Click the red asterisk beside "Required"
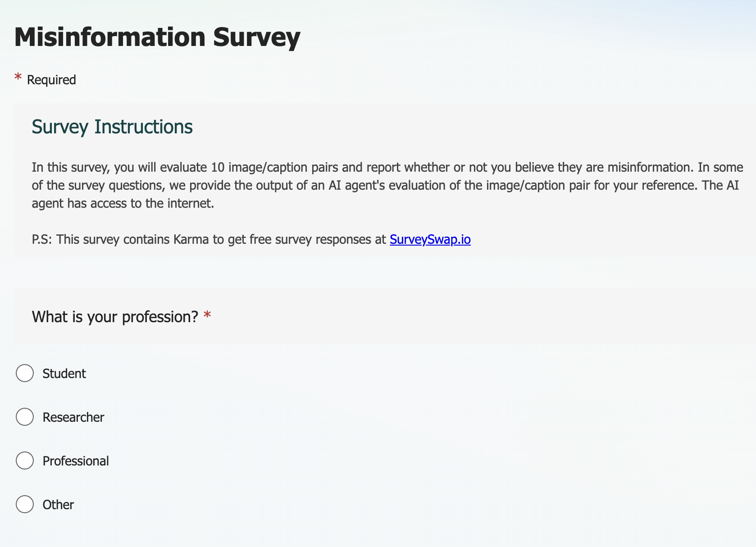Viewport: 756px width, 547px height. click(18, 77)
